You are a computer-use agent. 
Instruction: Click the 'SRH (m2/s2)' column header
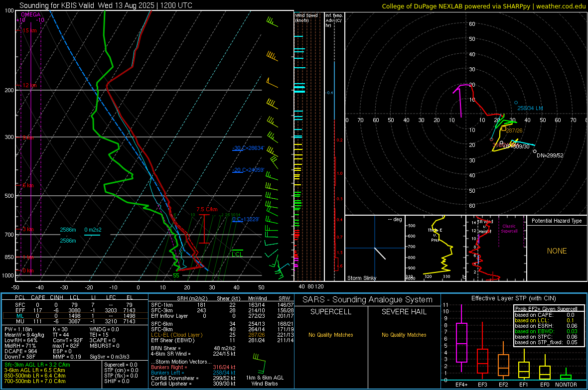192,298
